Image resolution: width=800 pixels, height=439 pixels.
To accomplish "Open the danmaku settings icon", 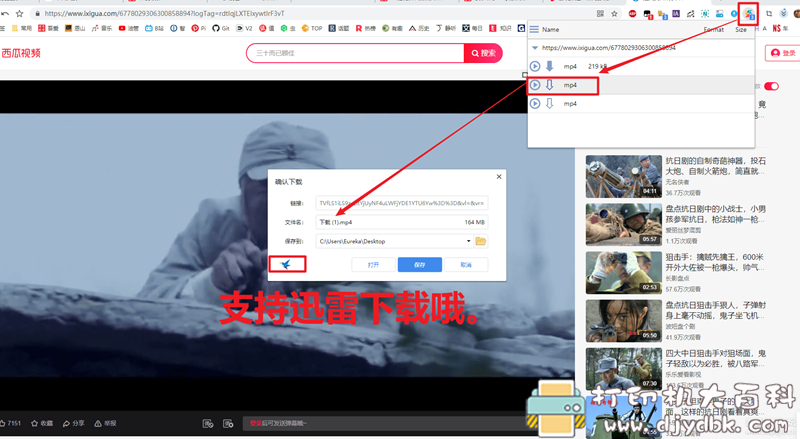I will point(228,424).
